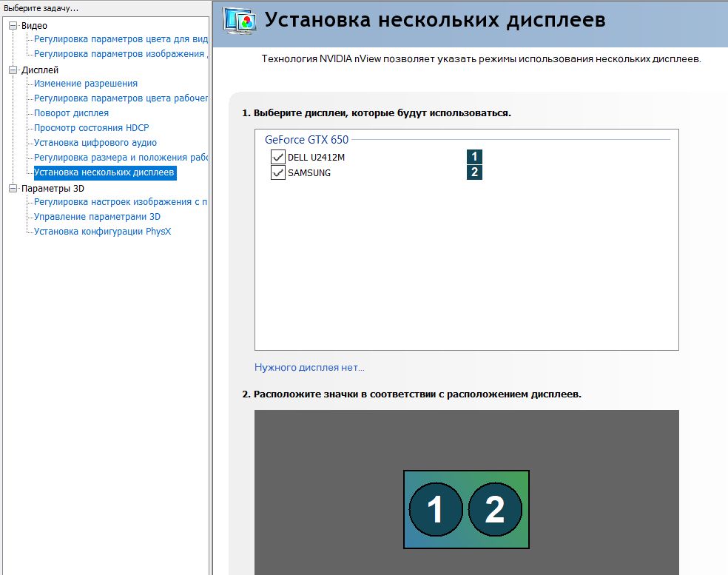The width and height of the screenshot is (728, 575).
Task: Collapse the Видео tree section
Action: 13,26
